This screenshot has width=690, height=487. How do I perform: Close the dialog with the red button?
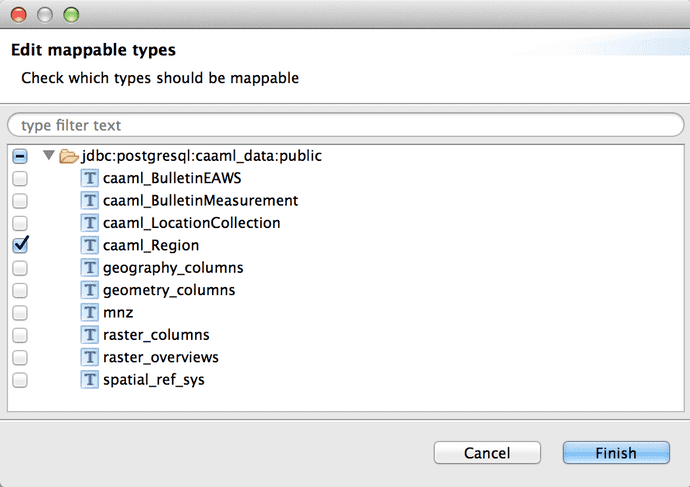coord(20,15)
